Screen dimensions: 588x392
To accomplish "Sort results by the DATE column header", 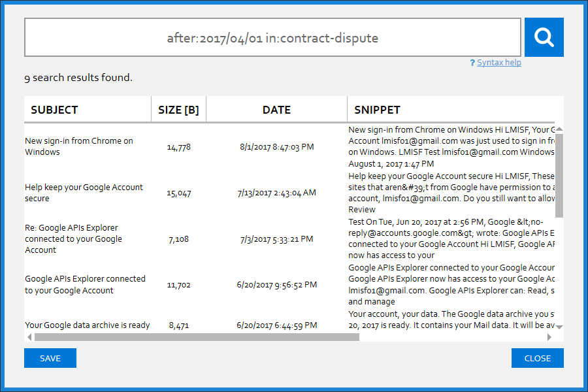I will pos(276,109).
